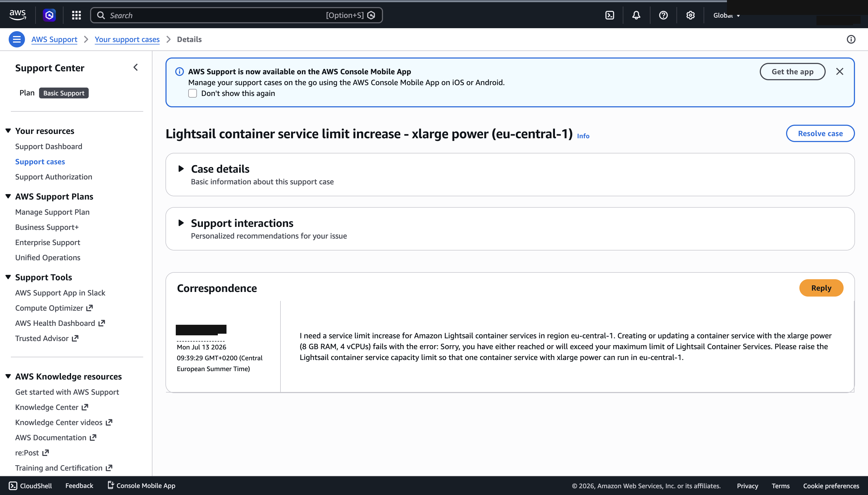Click the Feedback link in the footer

click(x=79, y=486)
